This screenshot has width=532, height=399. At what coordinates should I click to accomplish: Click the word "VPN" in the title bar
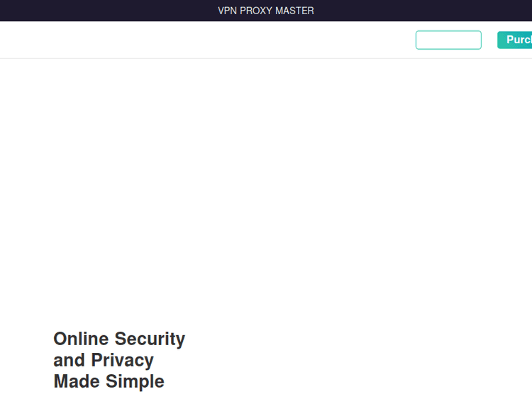(228, 11)
